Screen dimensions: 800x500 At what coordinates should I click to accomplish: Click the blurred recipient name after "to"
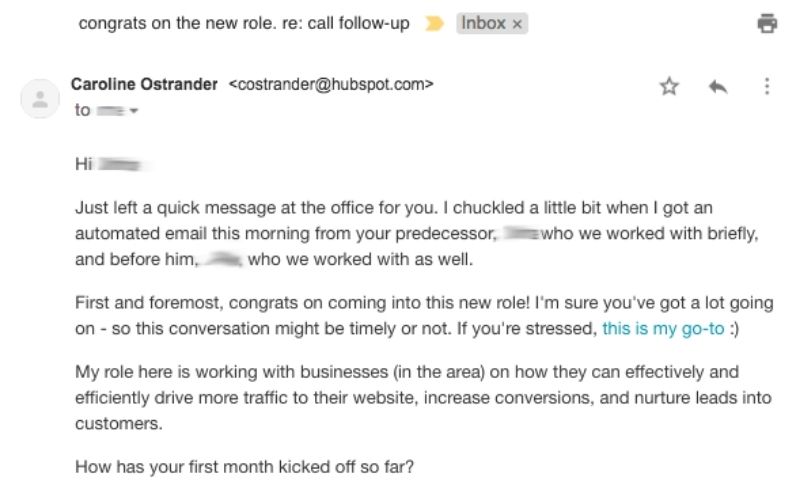point(111,111)
